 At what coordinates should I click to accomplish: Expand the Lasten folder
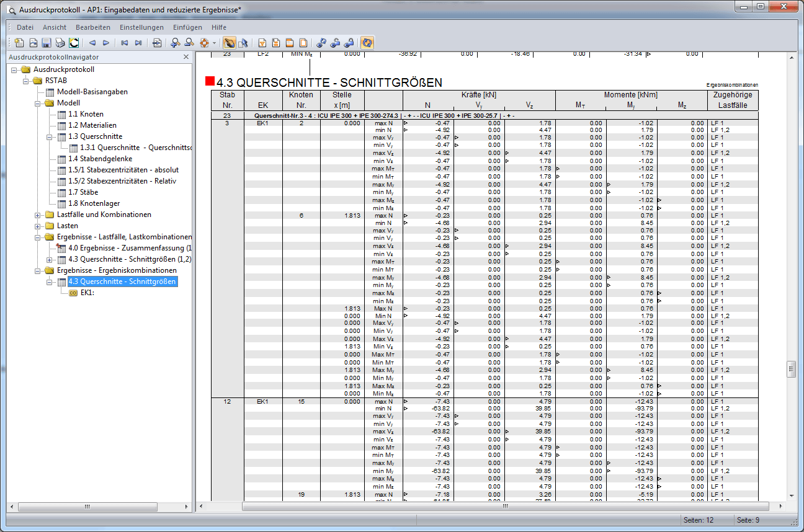pyautogui.click(x=38, y=226)
